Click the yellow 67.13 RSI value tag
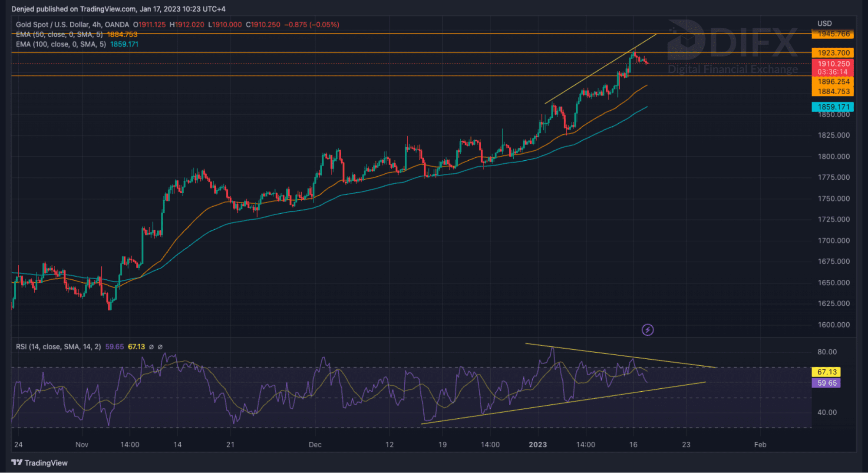Screen dimensions: 868x473 826,372
